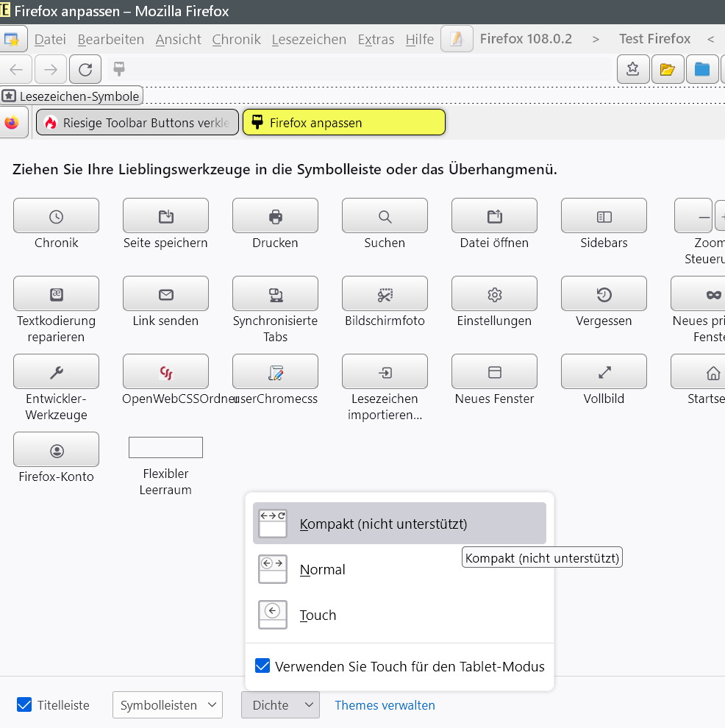The width and height of the screenshot is (725, 728).
Task: Click the notepad icon beside Hilfe menu
Action: (x=457, y=38)
